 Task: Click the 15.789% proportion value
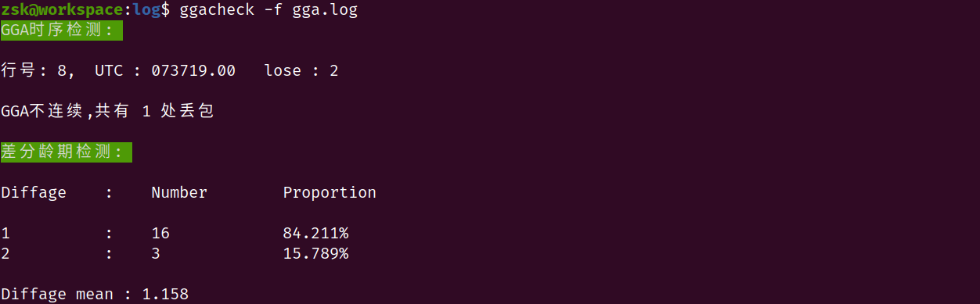[315, 253]
